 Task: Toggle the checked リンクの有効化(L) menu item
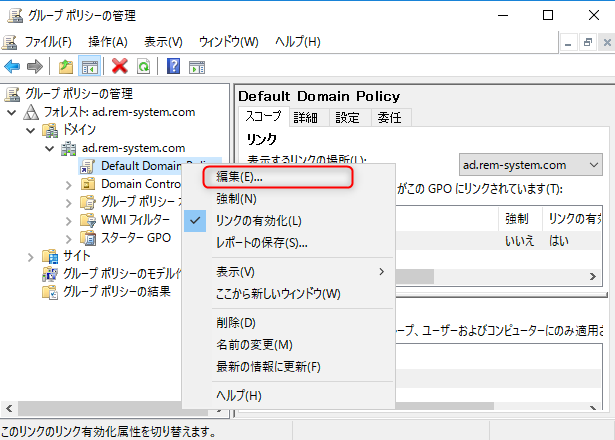(258, 221)
